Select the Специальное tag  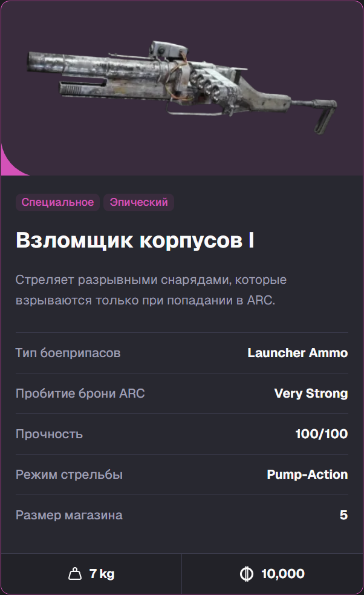[x=57, y=203]
